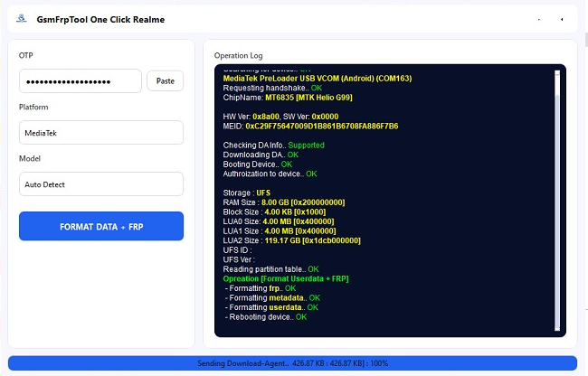Click the Sending Download-Agent progress bar
Screen dimensions: 588x376
click(292, 363)
